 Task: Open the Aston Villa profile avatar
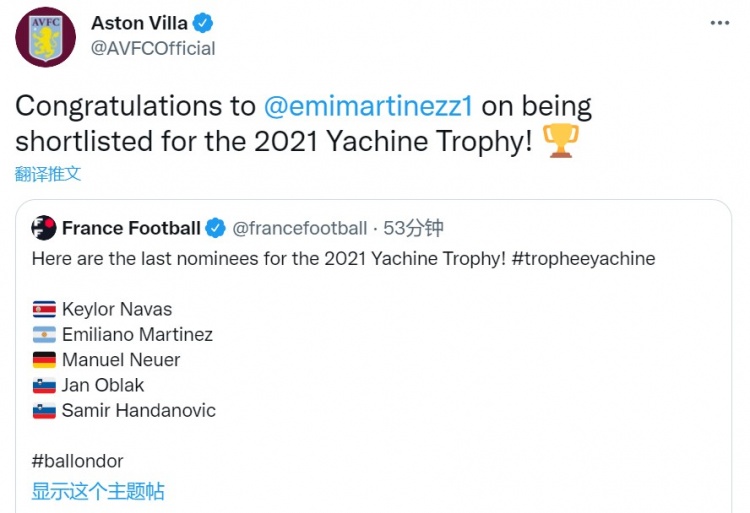click(45, 37)
